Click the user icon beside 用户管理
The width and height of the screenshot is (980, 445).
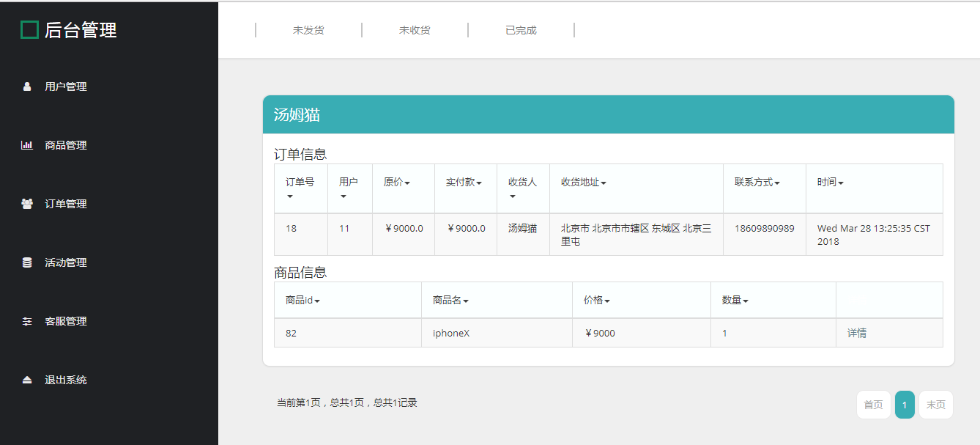(x=27, y=87)
